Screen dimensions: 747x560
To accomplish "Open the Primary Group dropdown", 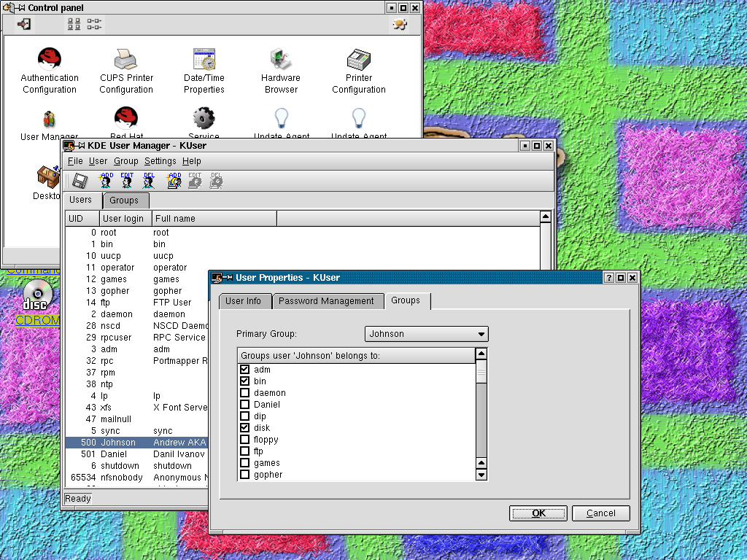I will point(426,334).
